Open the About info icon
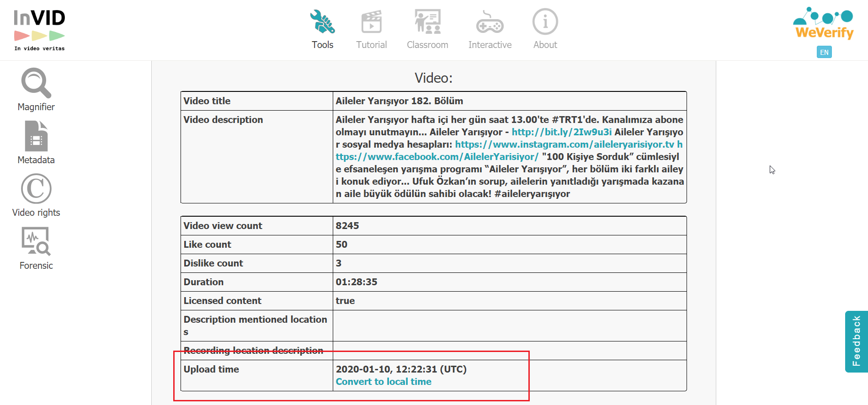 tap(545, 21)
